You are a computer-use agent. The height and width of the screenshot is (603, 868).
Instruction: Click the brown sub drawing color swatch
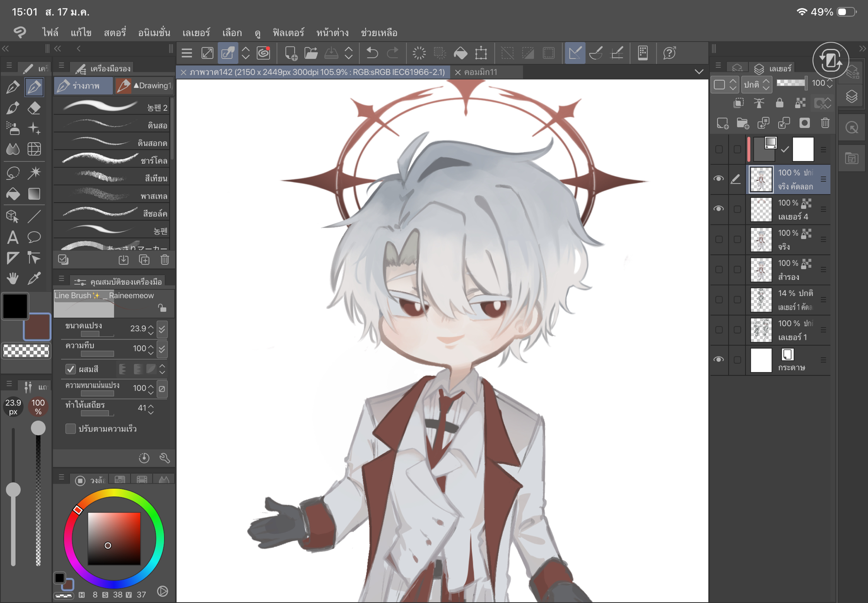37,327
